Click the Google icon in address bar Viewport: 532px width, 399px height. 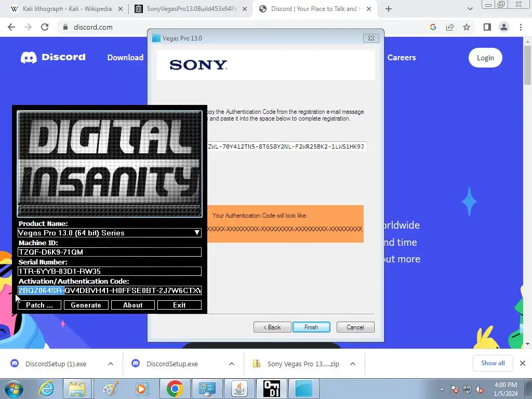click(433, 27)
